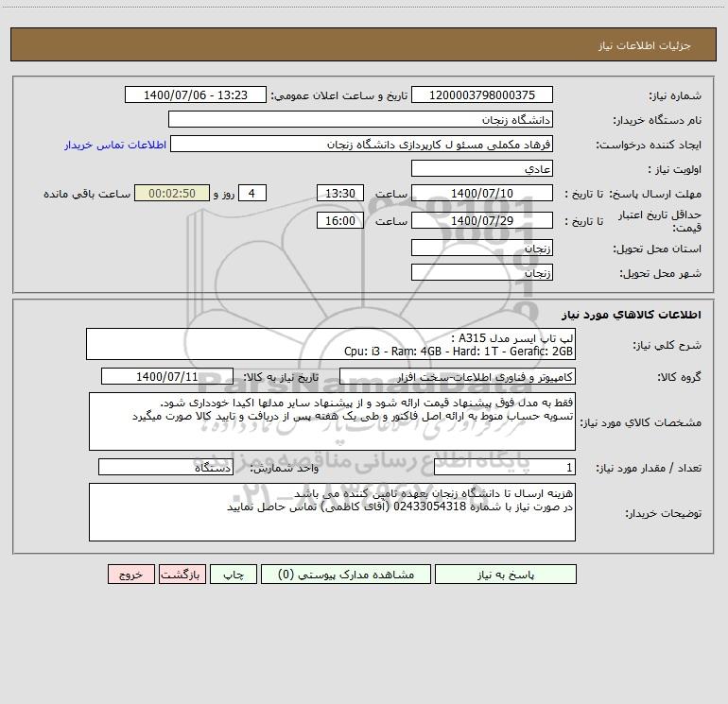The width and height of the screenshot is (728, 704).
Task: Click the delivery province field زنجان
Action: 482,248
